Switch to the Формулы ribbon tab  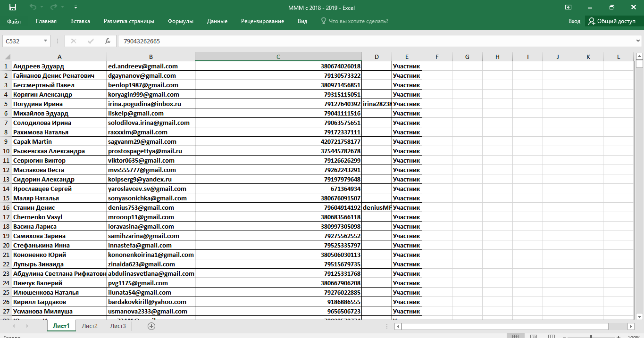click(x=181, y=21)
